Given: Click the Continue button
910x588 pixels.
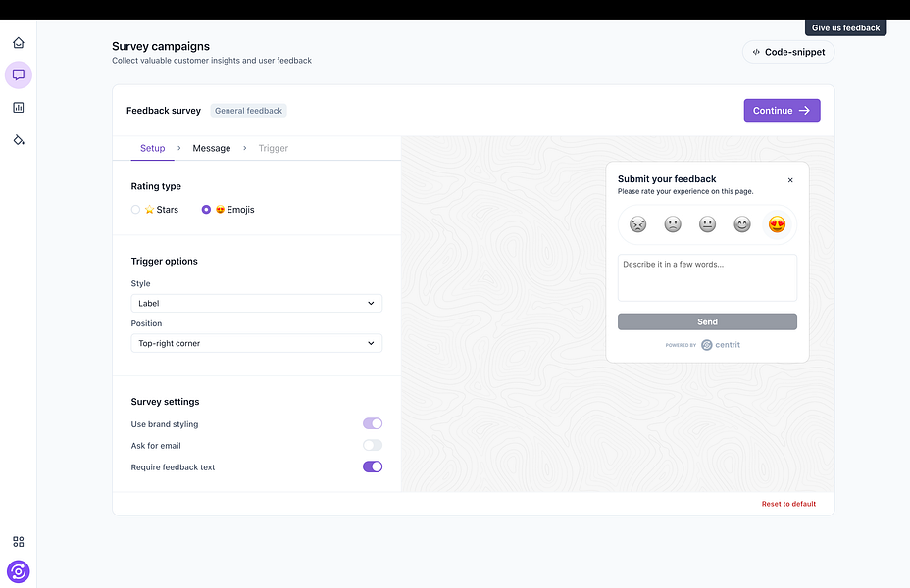Looking at the screenshot, I should (782, 110).
